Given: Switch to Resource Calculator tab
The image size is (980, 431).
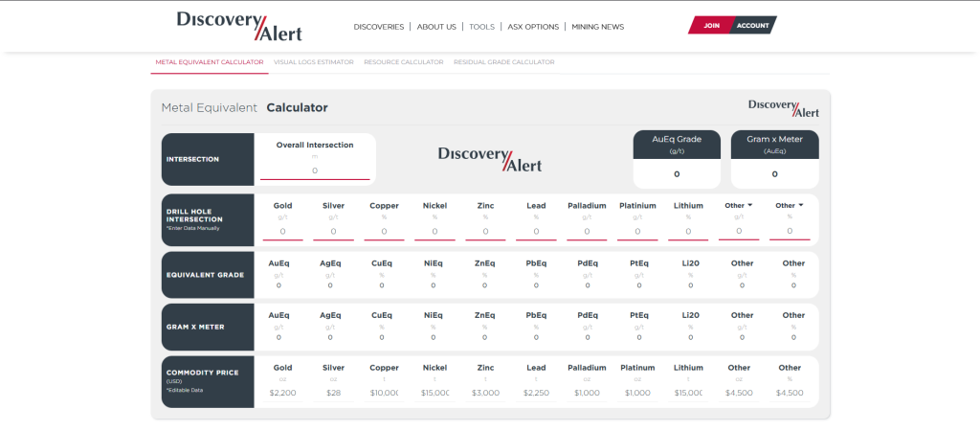Looking at the screenshot, I should 404,62.
